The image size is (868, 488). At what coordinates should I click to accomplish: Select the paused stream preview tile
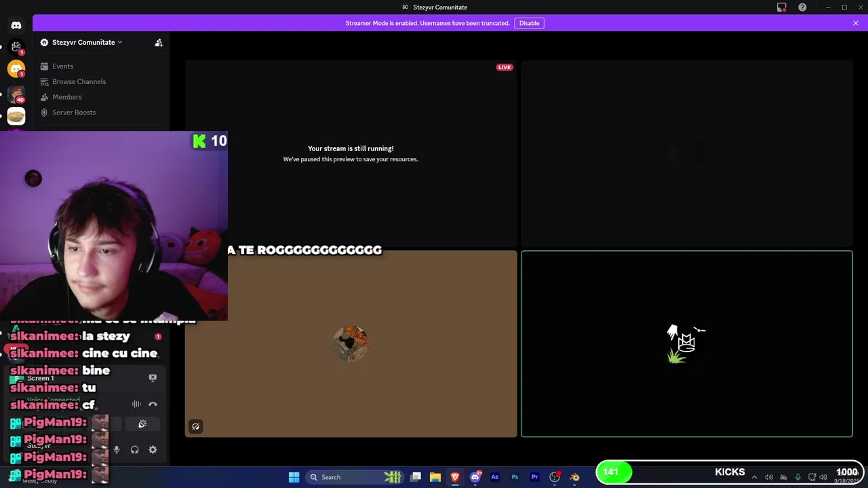[351, 153]
